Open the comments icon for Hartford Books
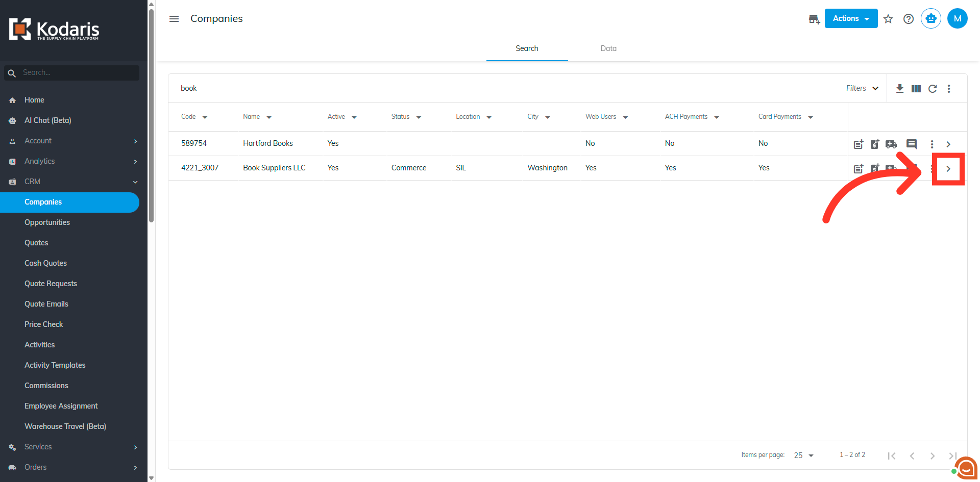This screenshot has width=980, height=482. click(x=912, y=144)
